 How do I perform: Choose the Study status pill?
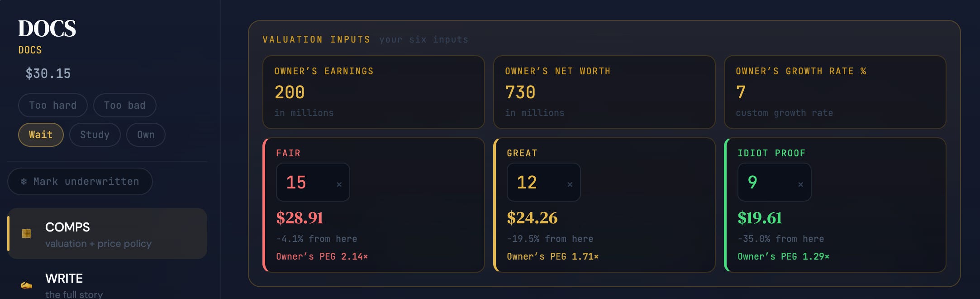coord(95,135)
